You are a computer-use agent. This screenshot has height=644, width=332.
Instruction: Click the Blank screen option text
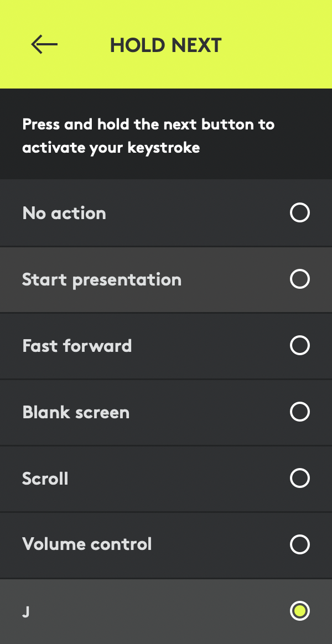click(x=76, y=413)
